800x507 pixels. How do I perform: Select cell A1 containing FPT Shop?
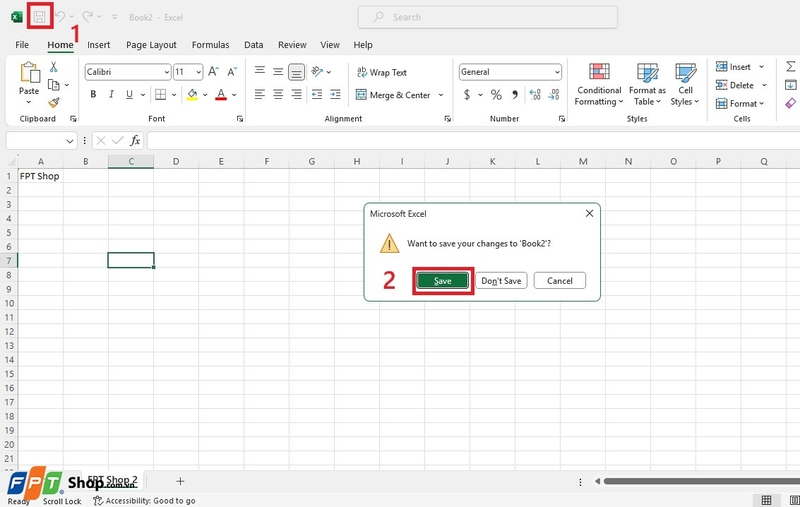coord(40,176)
